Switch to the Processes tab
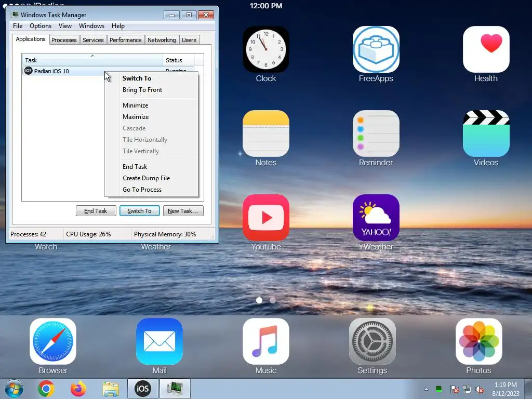 [x=64, y=40]
